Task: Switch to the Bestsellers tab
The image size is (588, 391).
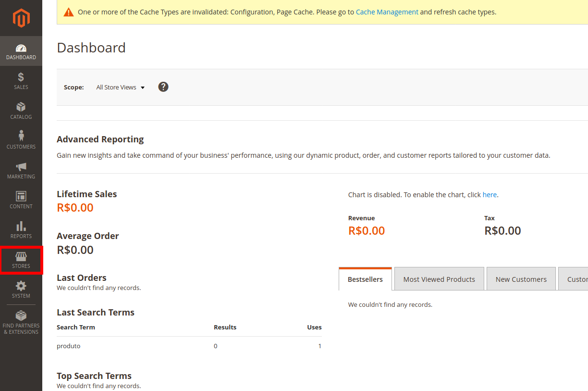Action: (365, 279)
